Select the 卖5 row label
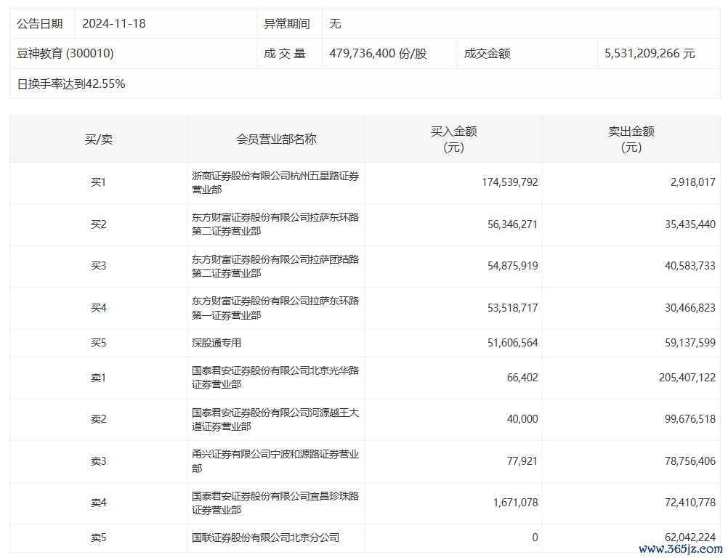The height and width of the screenshot is (560, 728). 98,537
